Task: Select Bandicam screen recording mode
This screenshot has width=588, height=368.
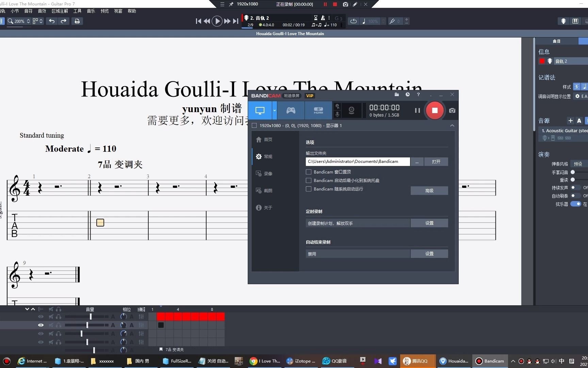Action: (x=260, y=110)
